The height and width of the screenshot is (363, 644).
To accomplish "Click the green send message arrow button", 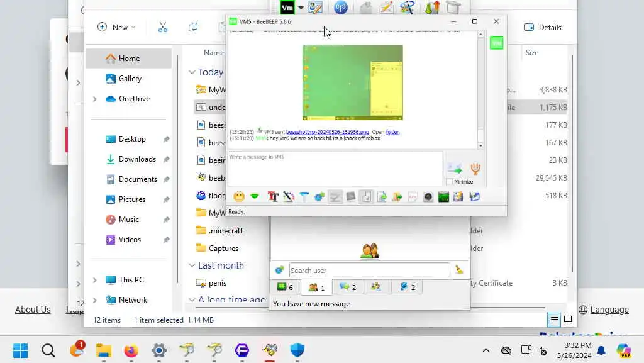I will 455,168.
